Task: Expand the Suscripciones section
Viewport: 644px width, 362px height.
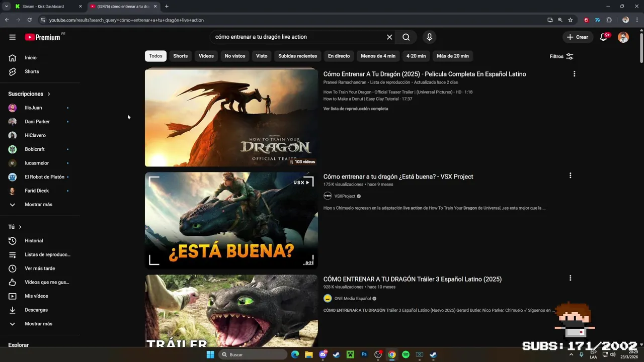Action: point(29,94)
